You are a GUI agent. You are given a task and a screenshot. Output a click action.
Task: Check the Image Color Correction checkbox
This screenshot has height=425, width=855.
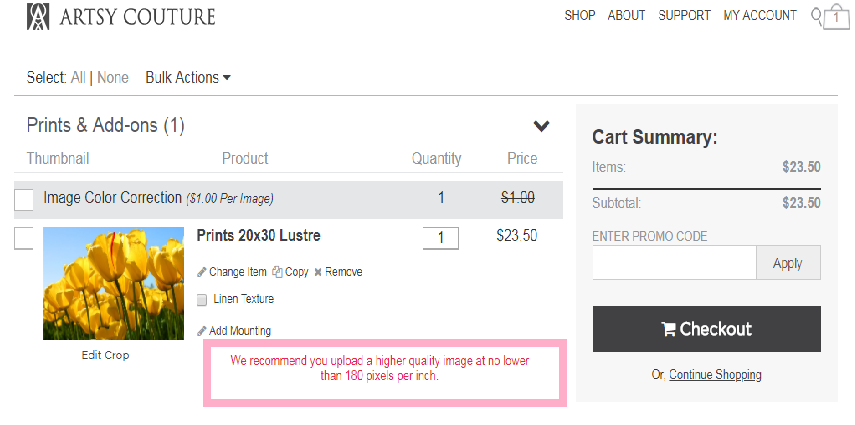click(x=24, y=200)
